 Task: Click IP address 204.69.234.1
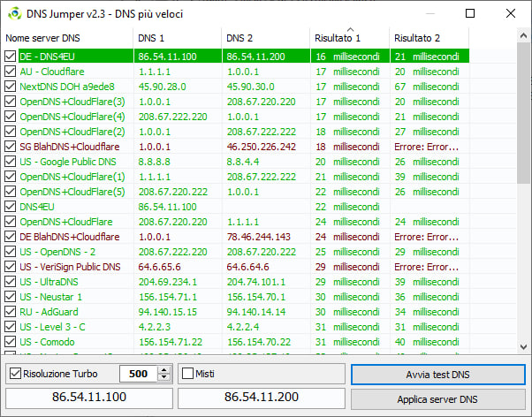click(x=168, y=282)
